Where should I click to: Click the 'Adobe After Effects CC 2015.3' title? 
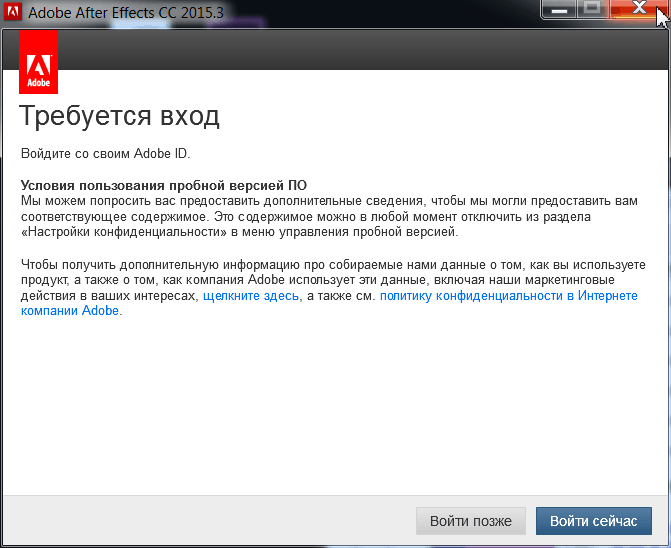126,12
